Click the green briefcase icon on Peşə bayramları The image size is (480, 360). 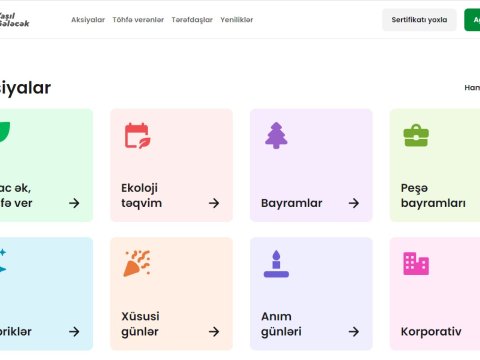[416, 135]
